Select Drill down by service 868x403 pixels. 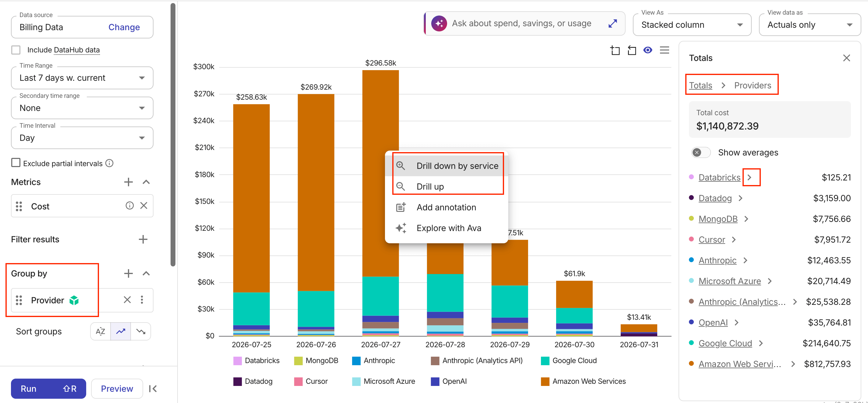tap(446, 166)
